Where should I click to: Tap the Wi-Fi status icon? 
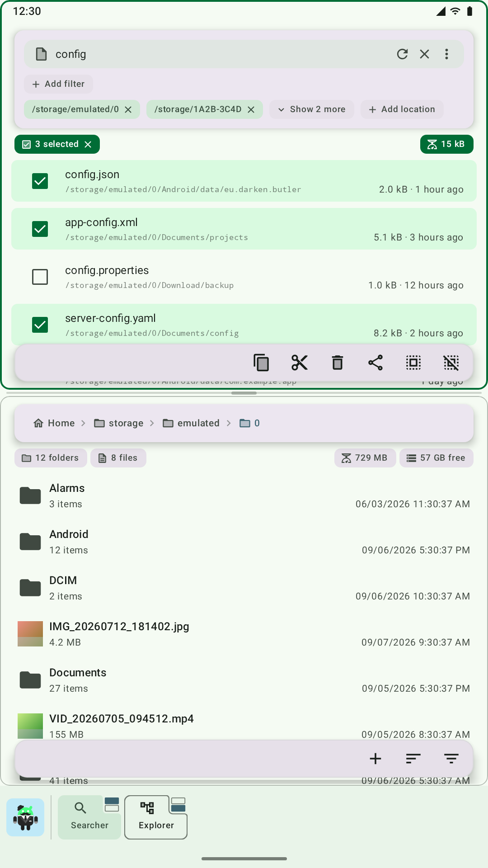pos(455,11)
